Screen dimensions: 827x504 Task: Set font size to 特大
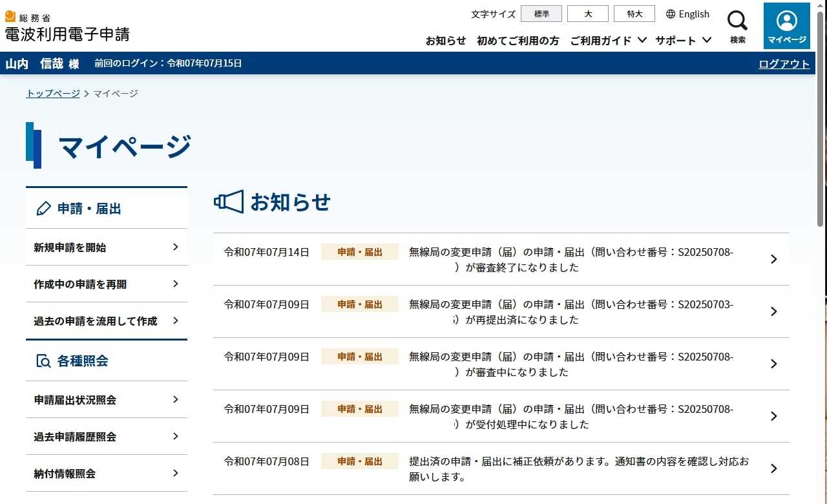634,14
